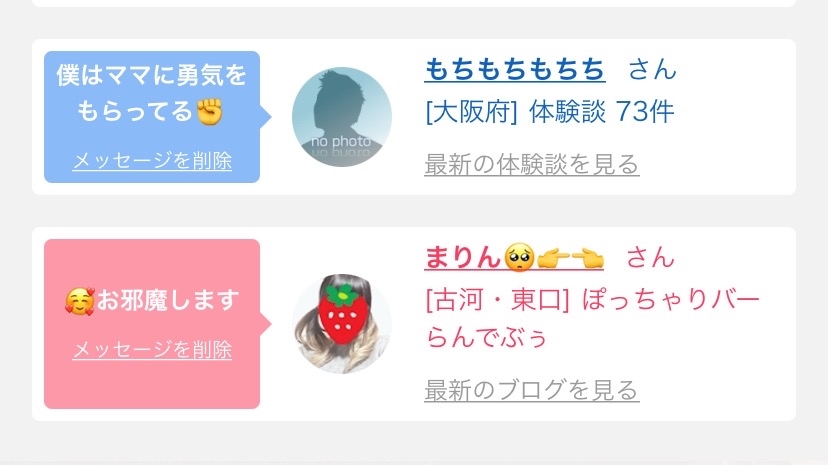
Task: Click the raised fist emoji icon
Action: 210,111
